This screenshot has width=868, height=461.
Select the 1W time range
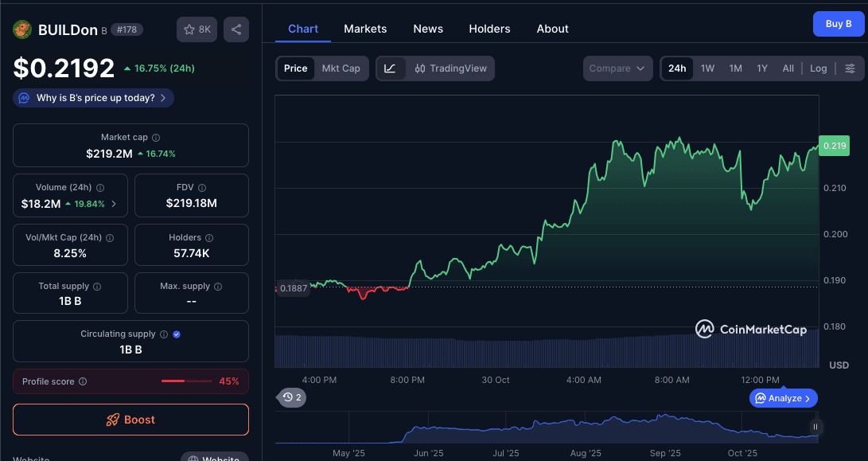click(707, 68)
